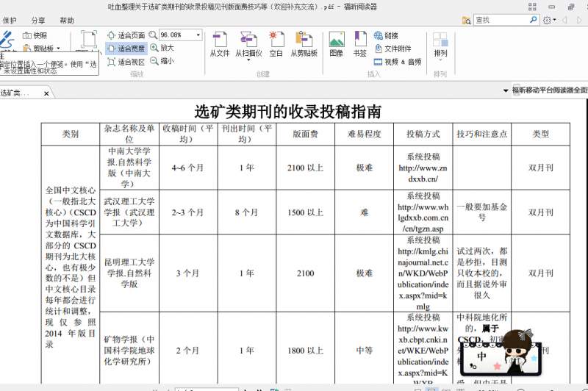This screenshot has height=391, width=588.
Task: Click the 4~6 个月 cell
Action: coord(187,168)
